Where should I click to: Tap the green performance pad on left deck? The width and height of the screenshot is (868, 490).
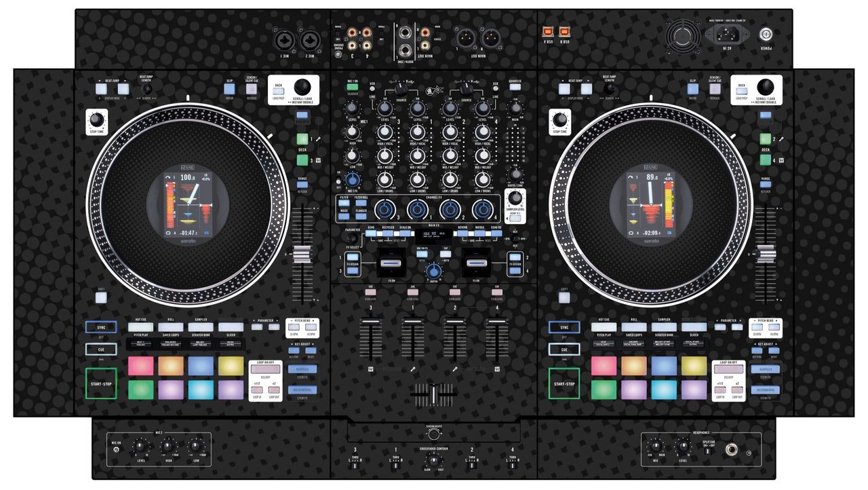pos(141,390)
